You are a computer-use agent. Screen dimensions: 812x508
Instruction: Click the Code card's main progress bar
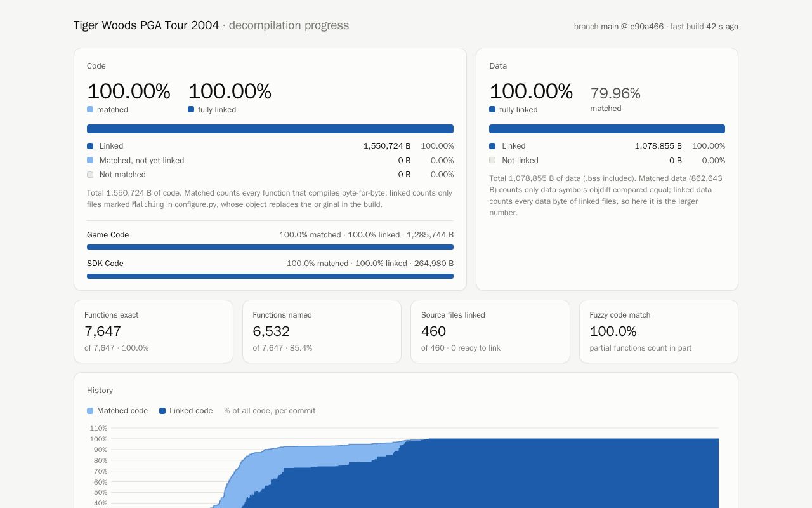pos(270,129)
